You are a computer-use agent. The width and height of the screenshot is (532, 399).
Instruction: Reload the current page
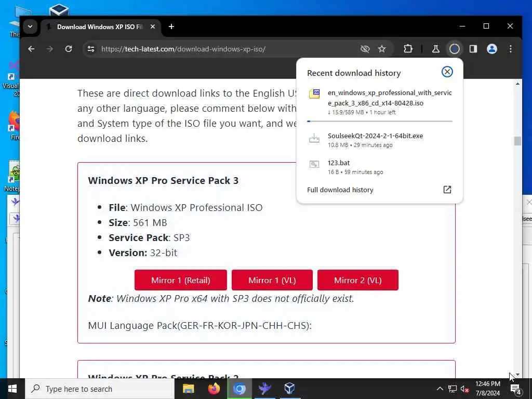(x=69, y=49)
